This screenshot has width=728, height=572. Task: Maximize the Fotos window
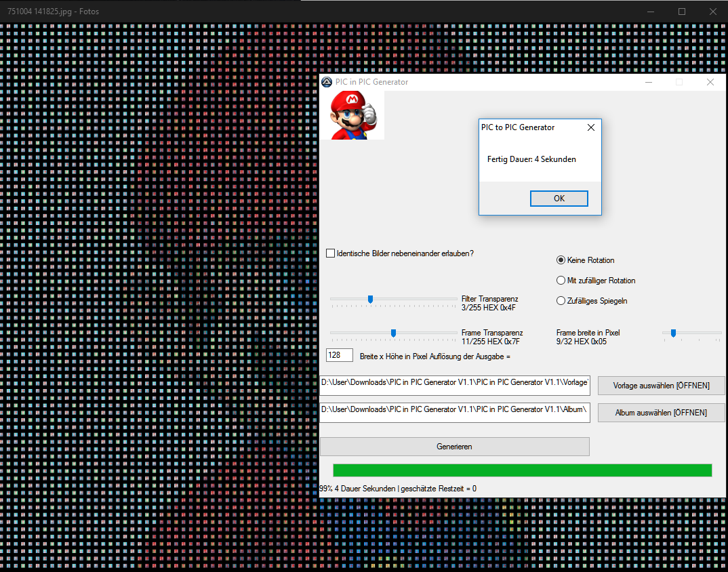[x=682, y=12]
